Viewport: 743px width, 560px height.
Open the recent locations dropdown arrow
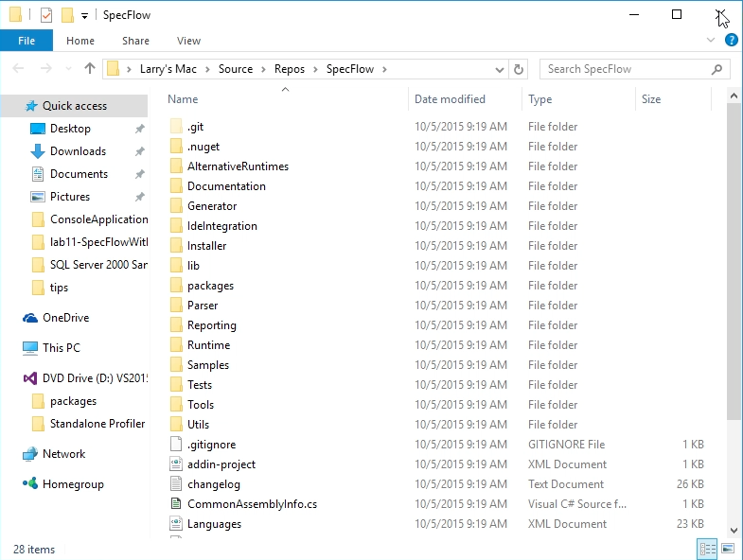68,69
